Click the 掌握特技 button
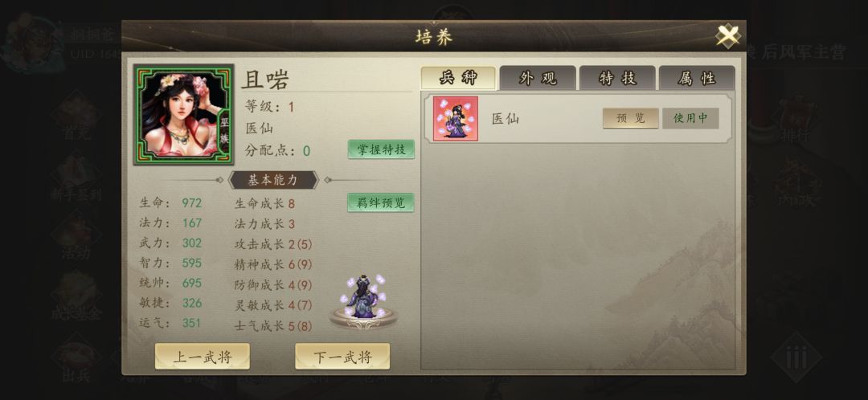 coord(381,149)
